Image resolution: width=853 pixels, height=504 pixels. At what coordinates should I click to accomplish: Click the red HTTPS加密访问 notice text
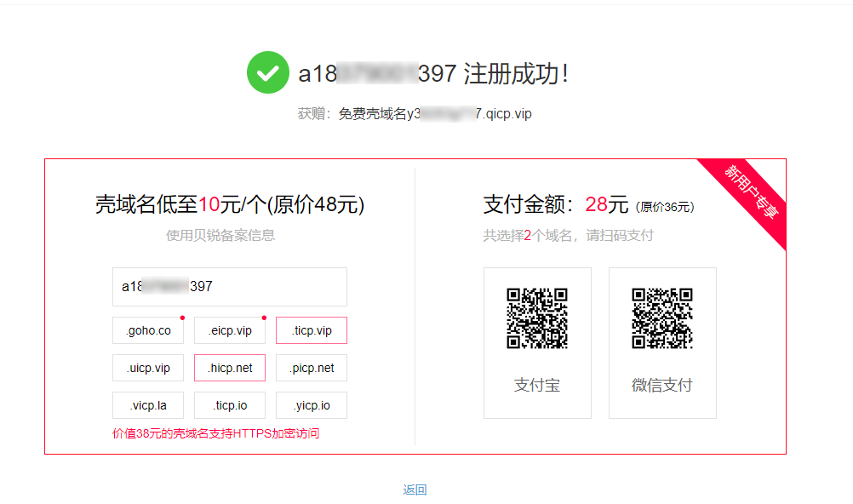coord(215,433)
